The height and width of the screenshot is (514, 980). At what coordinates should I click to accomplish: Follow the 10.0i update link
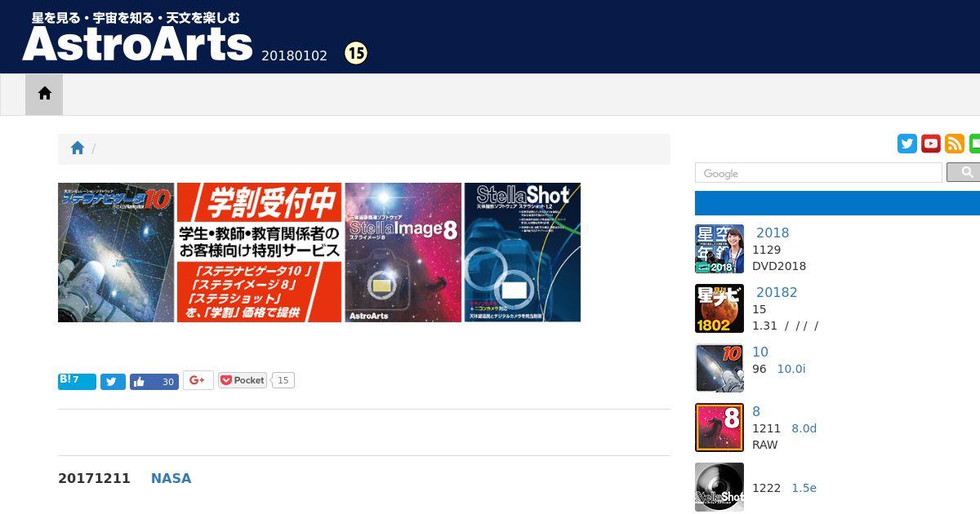tap(791, 369)
